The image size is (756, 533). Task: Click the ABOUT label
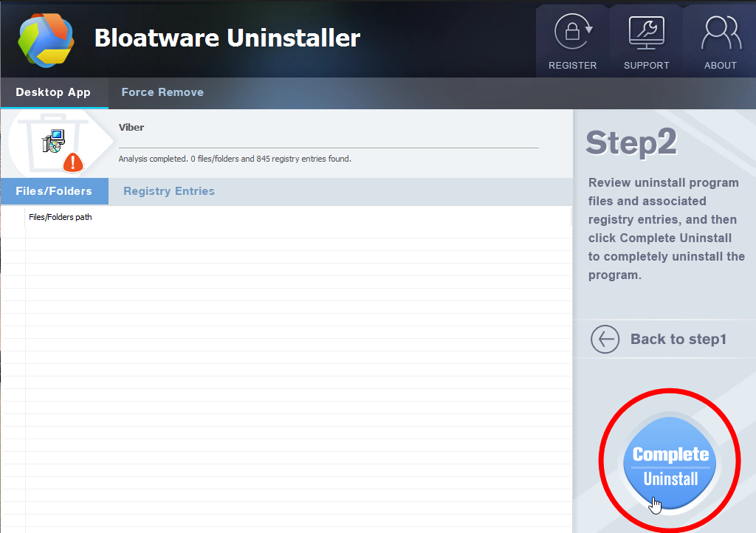coord(721,66)
